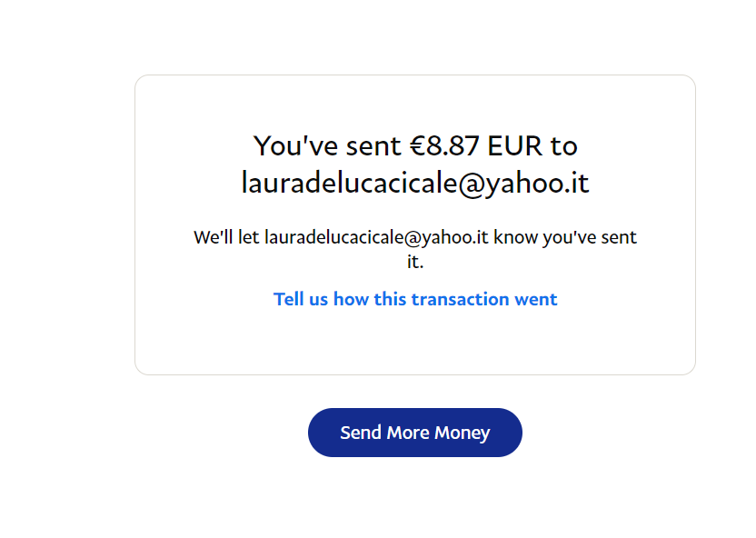Click the EUR currency text

click(x=515, y=145)
